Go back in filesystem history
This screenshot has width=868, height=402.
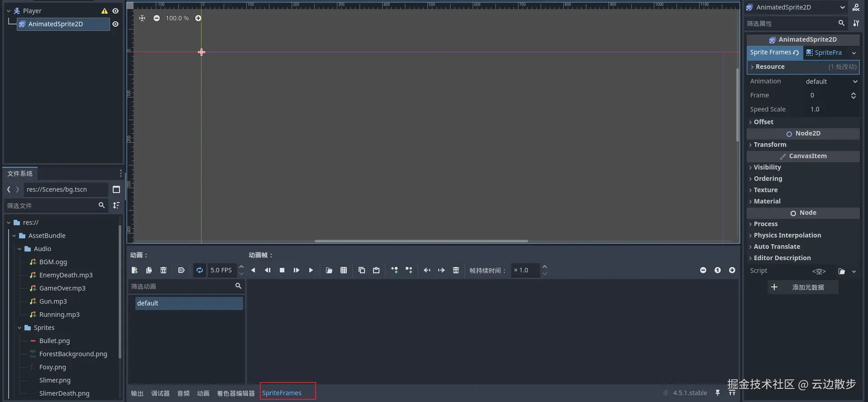pyautogui.click(x=9, y=189)
